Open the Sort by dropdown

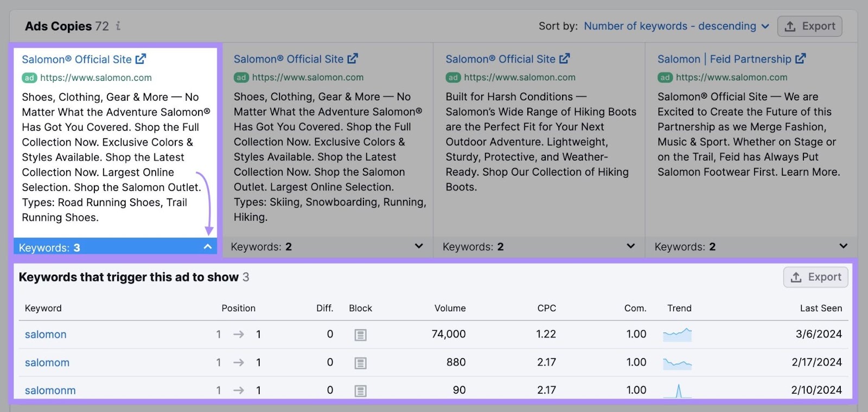pos(676,26)
